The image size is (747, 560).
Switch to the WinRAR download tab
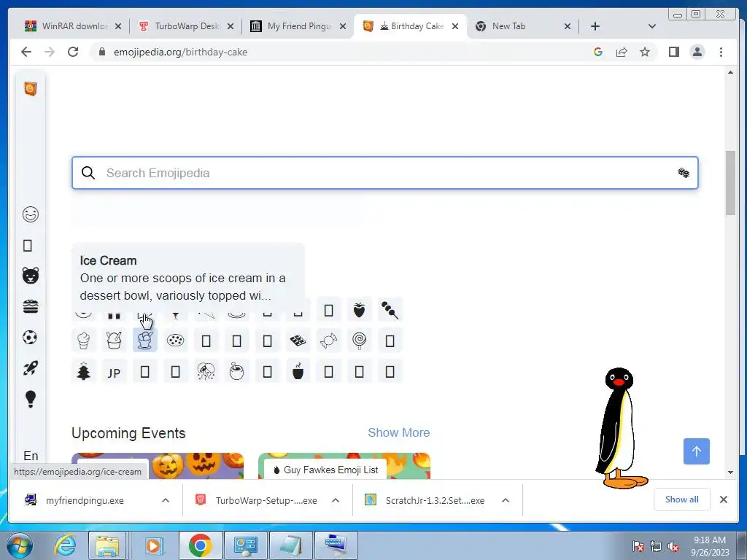point(74,26)
